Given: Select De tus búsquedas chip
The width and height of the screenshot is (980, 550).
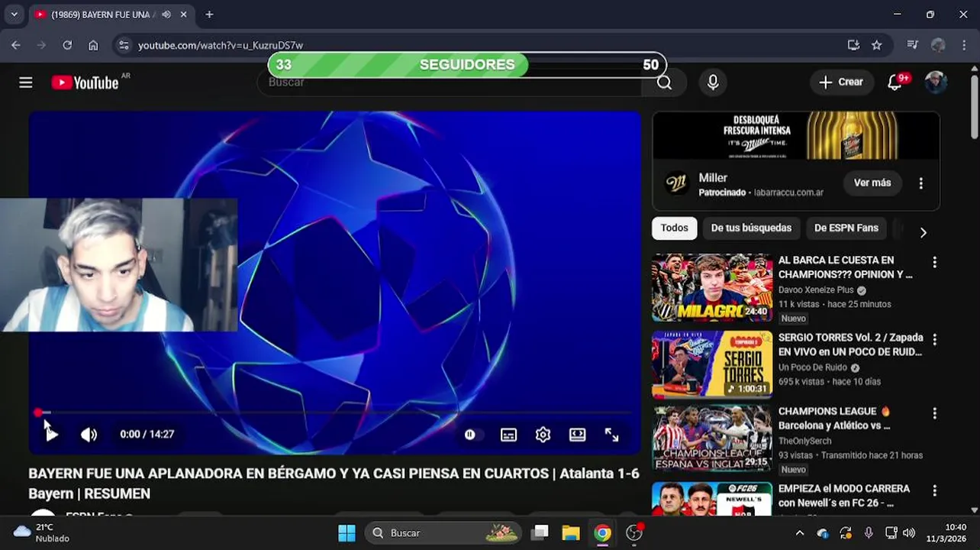Looking at the screenshot, I should 751,228.
